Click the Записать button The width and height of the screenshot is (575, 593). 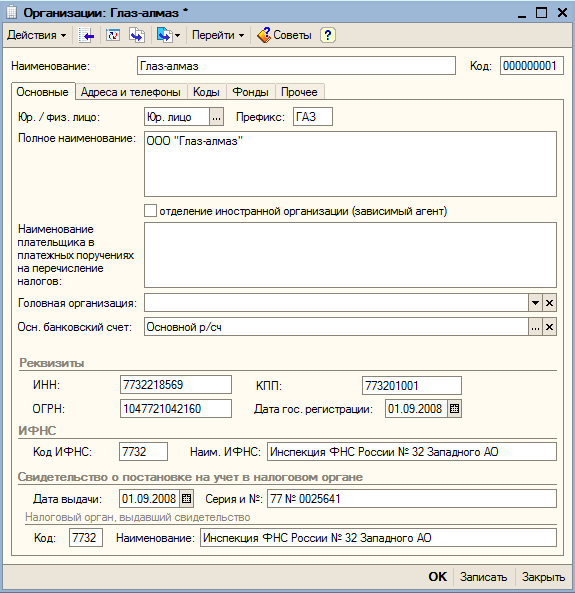click(x=483, y=577)
